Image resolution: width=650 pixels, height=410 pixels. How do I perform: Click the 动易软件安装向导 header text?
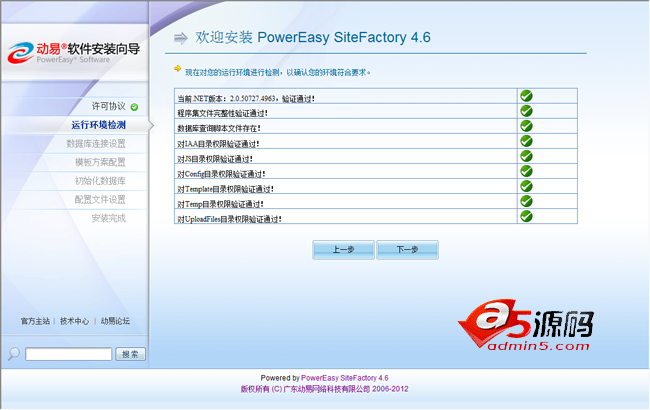pyautogui.click(x=88, y=49)
